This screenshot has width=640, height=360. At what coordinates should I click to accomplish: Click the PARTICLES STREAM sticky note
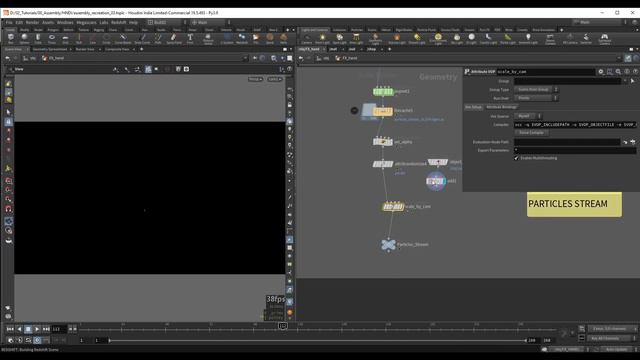tap(574, 204)
